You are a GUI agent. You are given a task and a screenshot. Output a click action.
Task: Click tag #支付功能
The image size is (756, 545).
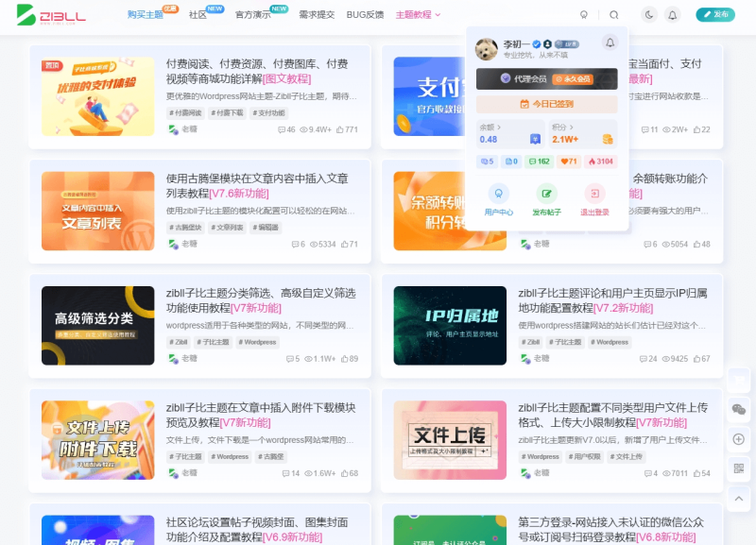click(268, 113)
